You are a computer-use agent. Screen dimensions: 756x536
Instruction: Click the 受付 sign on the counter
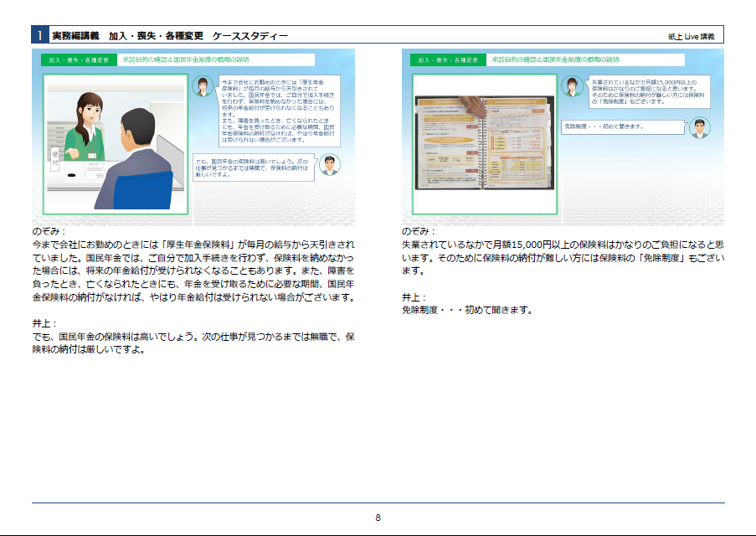tap(56, 157)
